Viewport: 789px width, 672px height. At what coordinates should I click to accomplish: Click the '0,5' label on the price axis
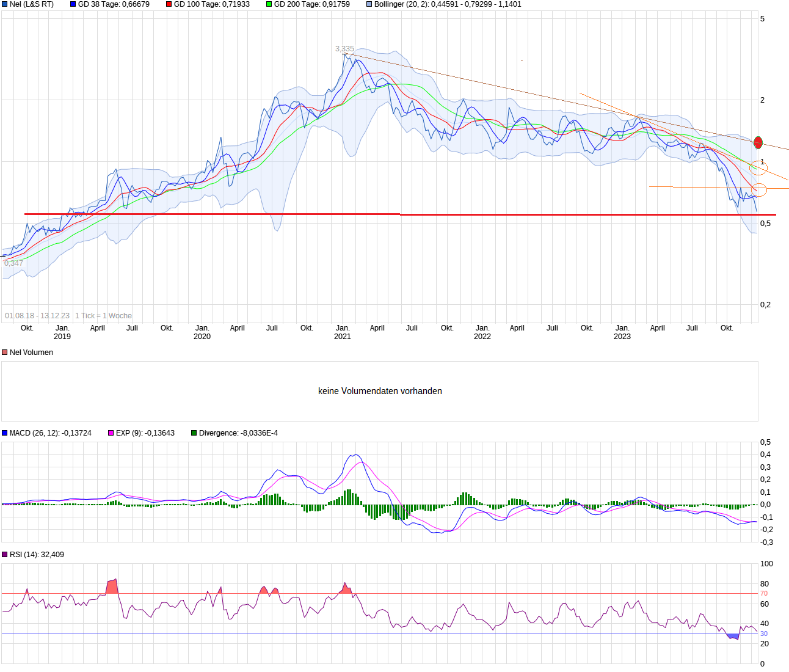click(765, 224)
